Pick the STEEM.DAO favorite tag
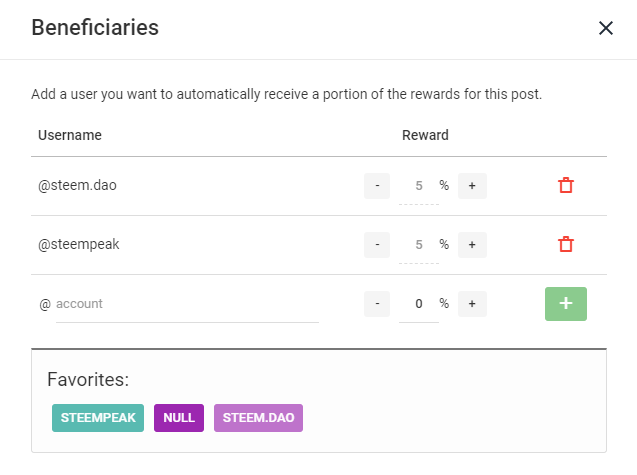This screenshot has height=475, width=637. tap(258, 417)
